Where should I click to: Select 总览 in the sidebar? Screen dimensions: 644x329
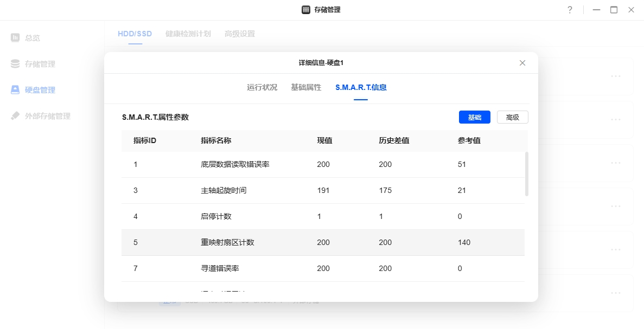tap(33, 38)
